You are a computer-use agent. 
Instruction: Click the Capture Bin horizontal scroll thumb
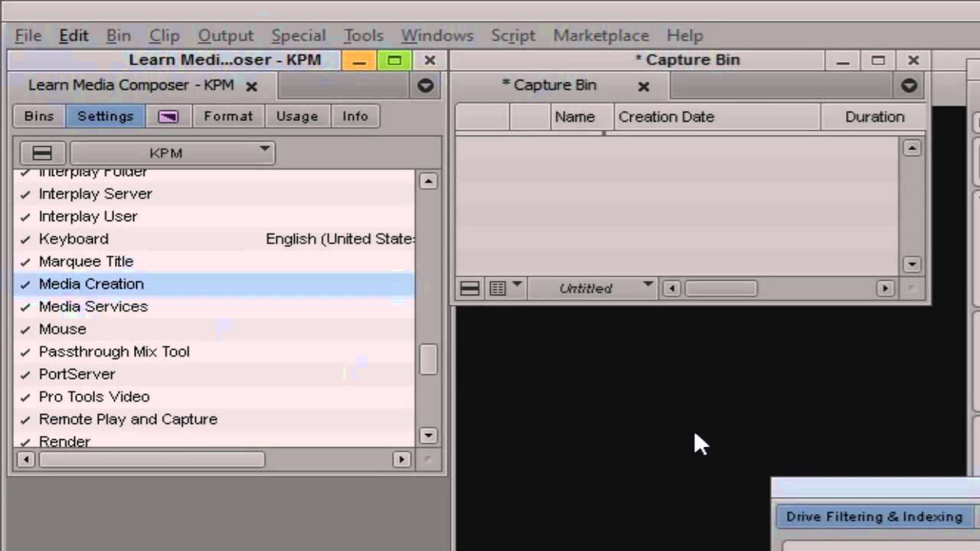click(720, 289)
